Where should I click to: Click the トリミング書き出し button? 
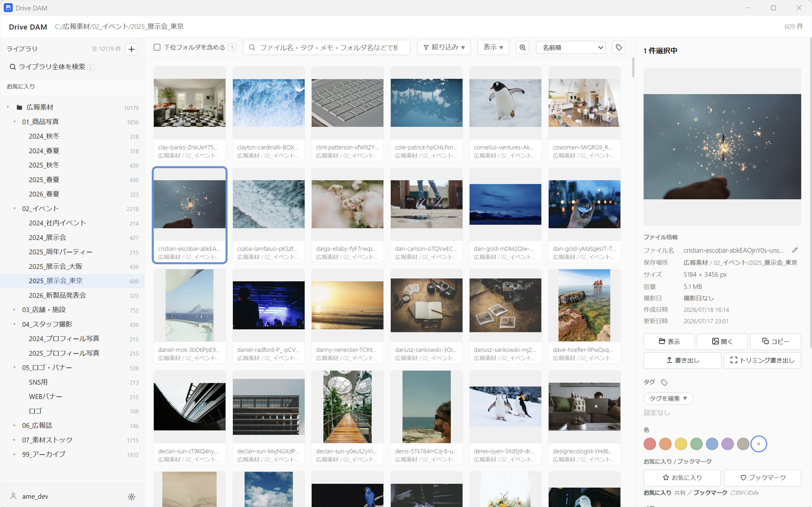tap(762, 360)
